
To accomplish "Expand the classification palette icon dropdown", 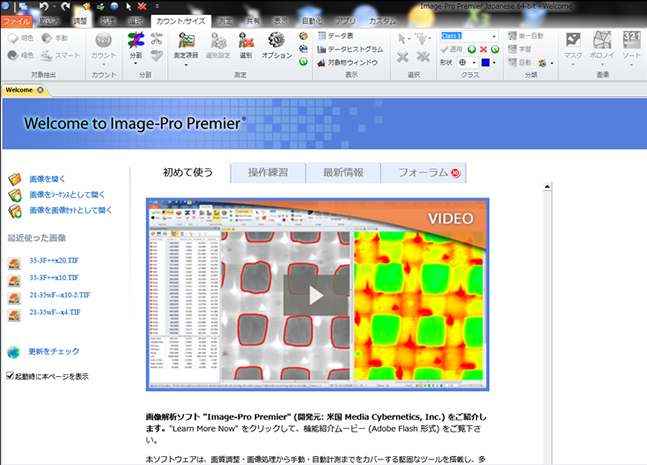I will pyautogui.click(x=552, y=63).
